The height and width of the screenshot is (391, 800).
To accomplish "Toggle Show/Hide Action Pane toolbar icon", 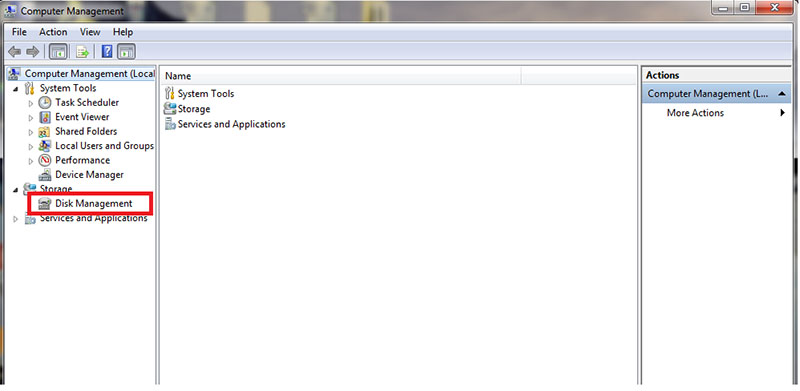I will click(127, 52).
